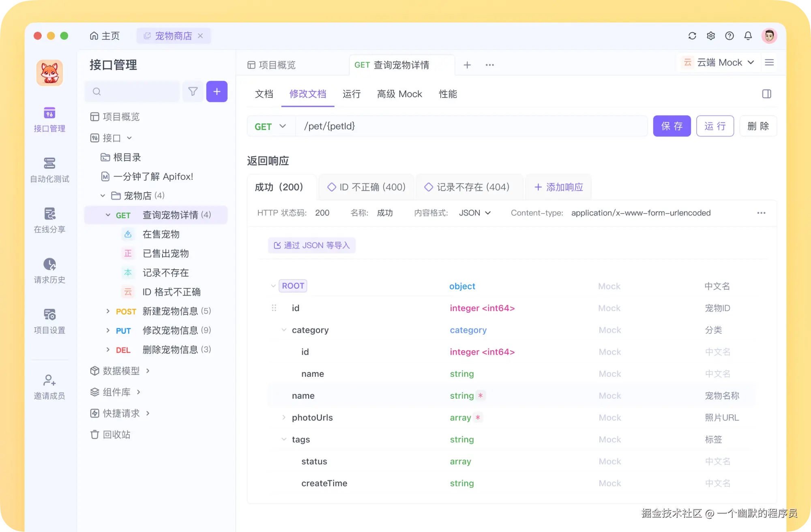The height and width of the screenshot is (532, 811).
Task: Click the filter icon above the API list
Action: pyautogui.click(x=193, y=92)
